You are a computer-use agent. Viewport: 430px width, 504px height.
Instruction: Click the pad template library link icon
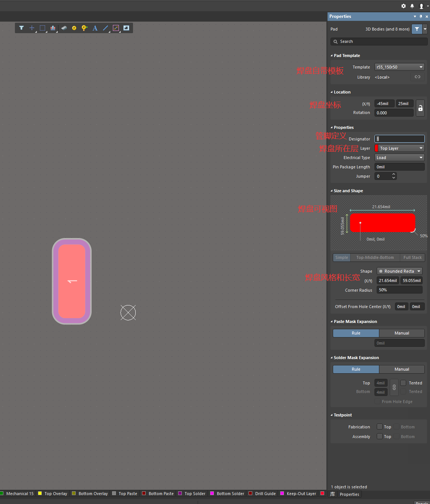pos(417,77)
